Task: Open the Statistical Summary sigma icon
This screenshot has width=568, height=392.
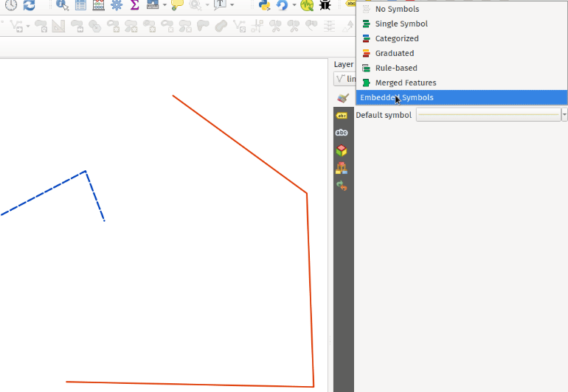Action: pyautogui.click(x=134, y=5)
